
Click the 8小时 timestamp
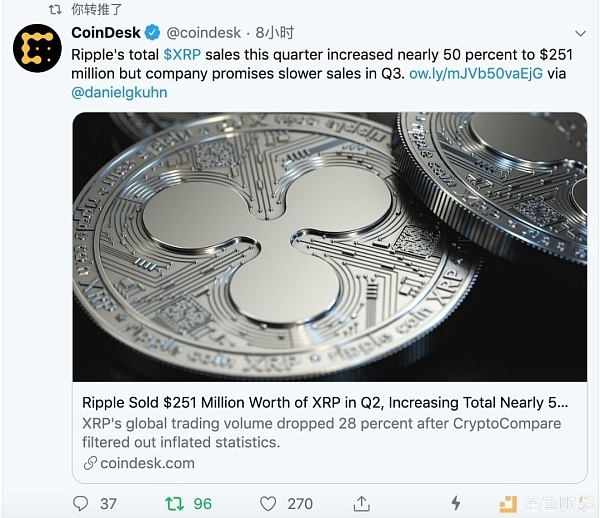tap(275, 33)
